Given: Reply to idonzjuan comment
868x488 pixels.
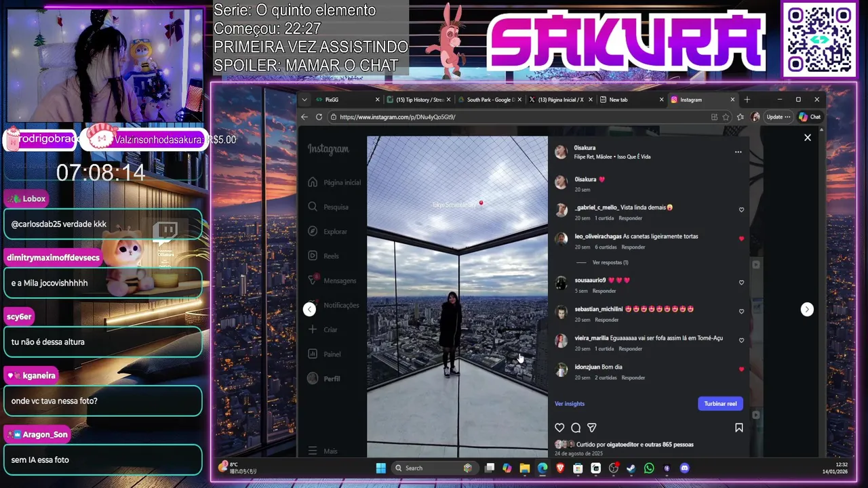Looking at the screenshot, I should tap(633, 378).
